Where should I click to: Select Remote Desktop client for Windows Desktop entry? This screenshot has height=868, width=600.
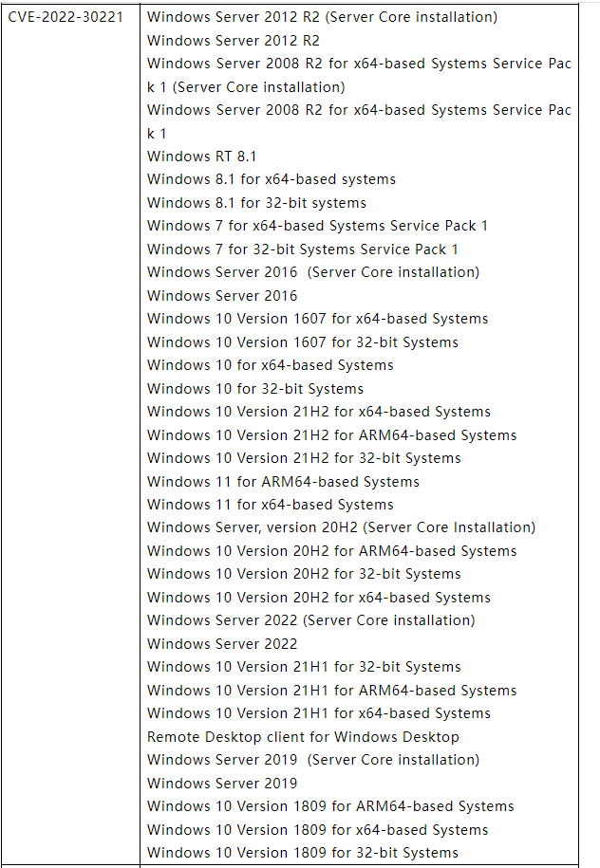303,737
